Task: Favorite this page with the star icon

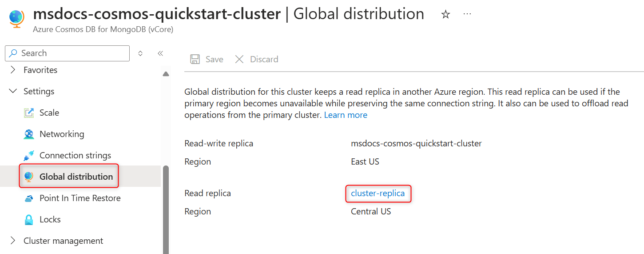Action: pos(445,15)
